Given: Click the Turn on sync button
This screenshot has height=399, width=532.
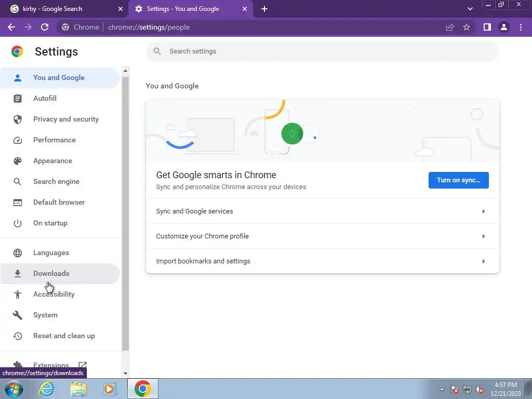Looking at the screenshot, I should coord(458,180).
